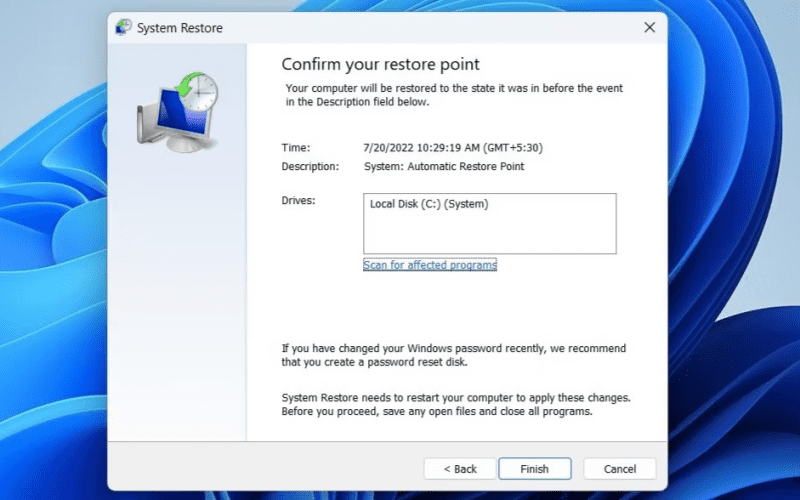
Task: Click the System Restore window title text
Action: tap(180, 28)
